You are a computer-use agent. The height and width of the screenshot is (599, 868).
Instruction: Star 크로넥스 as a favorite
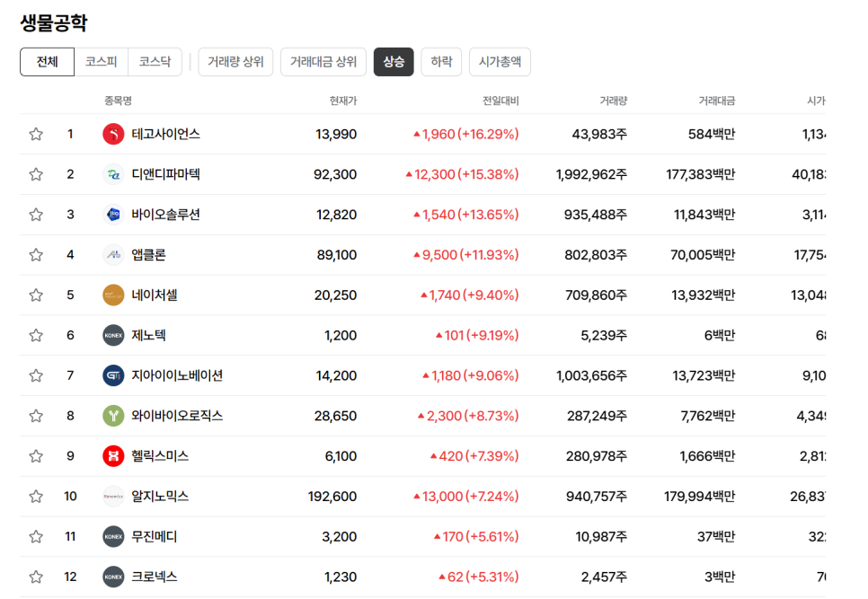click(x=36, y=577)
